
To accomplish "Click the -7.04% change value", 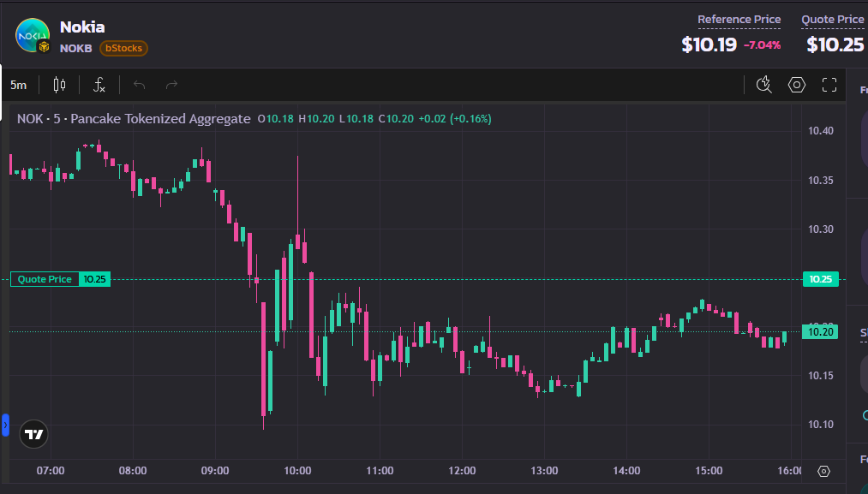I will (x=763, y=45).
